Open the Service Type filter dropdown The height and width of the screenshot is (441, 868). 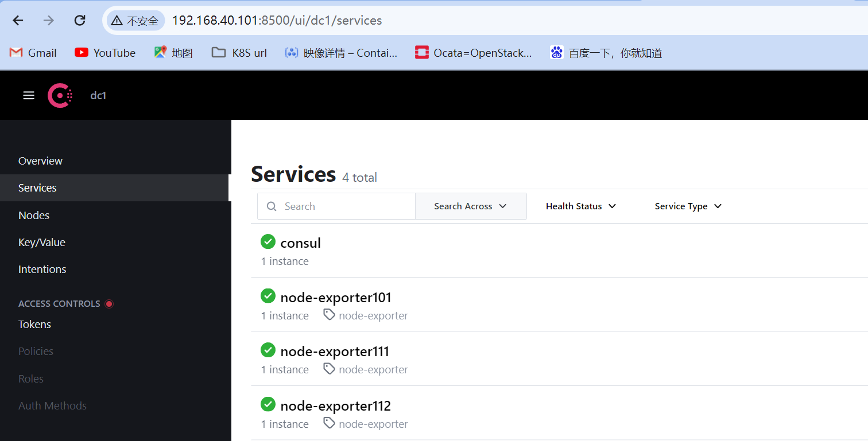point(687,206)
